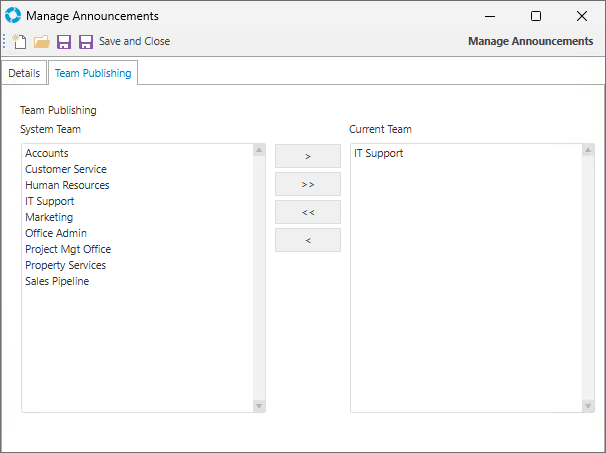
Task: Click the first purple Save icon
Action: [x=64, y=41]
